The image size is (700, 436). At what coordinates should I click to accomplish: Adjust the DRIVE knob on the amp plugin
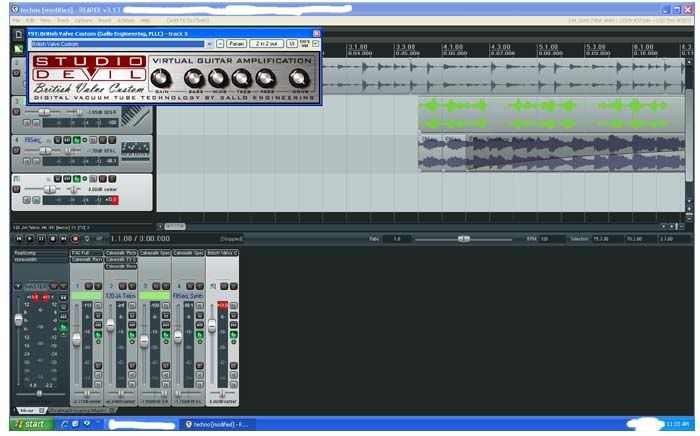299,79
